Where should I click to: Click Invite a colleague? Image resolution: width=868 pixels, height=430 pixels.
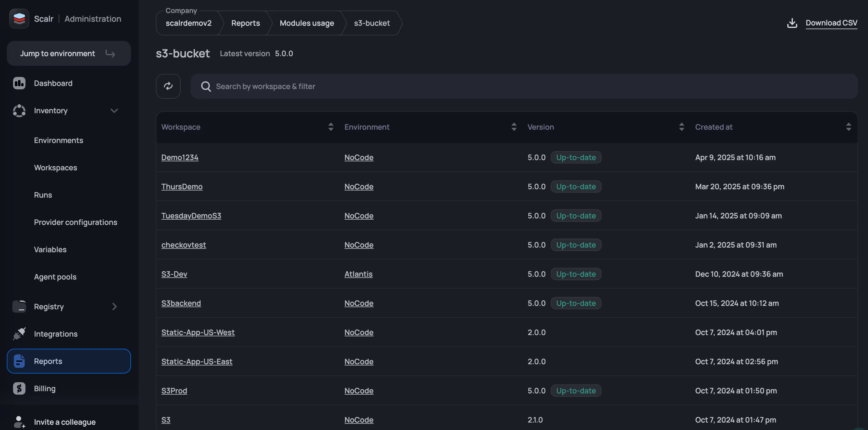point(65,422)
